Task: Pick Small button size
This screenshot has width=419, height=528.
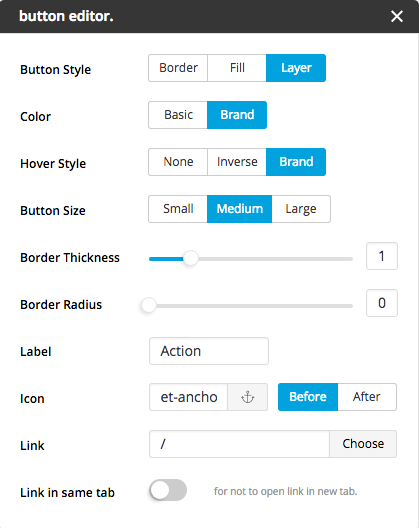Action: 178,209
